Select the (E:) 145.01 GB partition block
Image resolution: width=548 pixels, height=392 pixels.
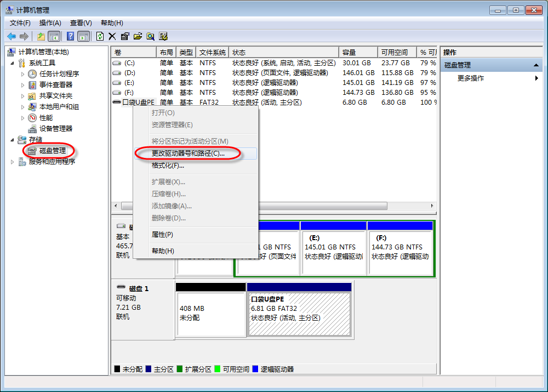(x=333, y=248)
